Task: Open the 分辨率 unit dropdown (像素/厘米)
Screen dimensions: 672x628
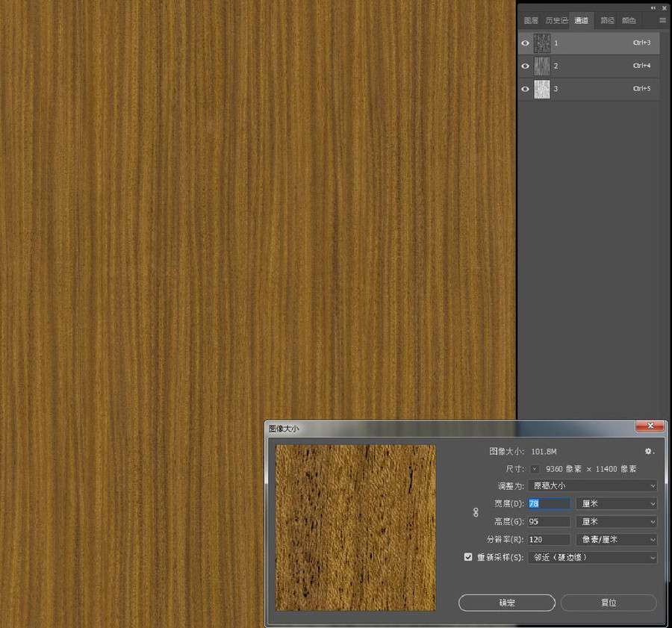Action: (616, 540)
